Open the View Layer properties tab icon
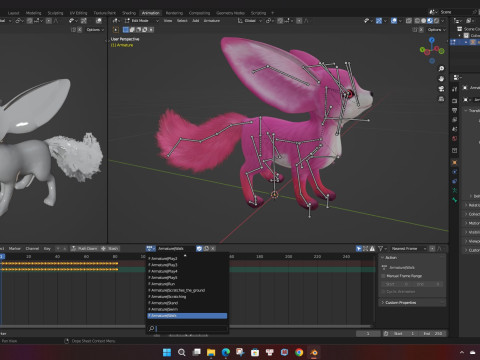The width and height of the screenshot is (480, 360). click(x=455, y=119)
